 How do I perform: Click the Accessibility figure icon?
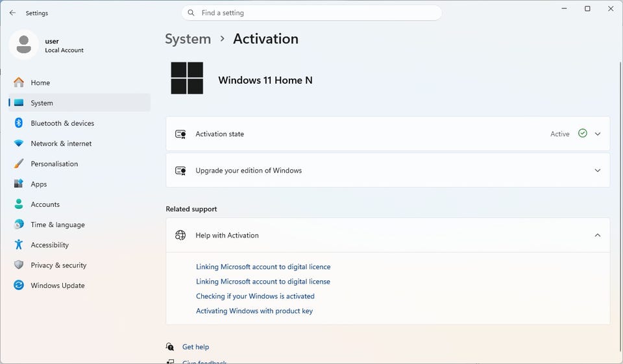pos(19,245)
